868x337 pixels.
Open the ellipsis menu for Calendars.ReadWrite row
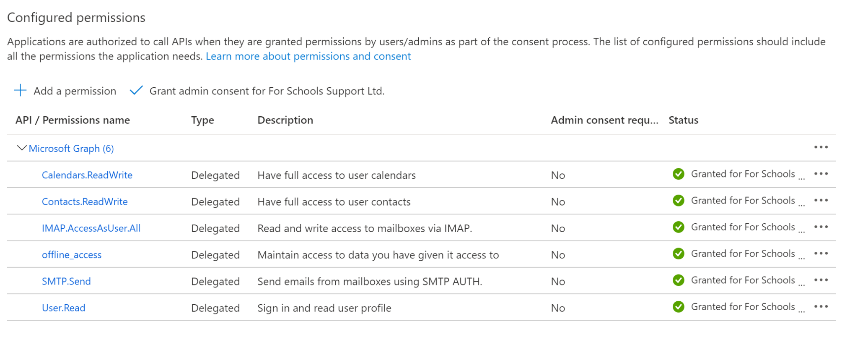point(821,174)
